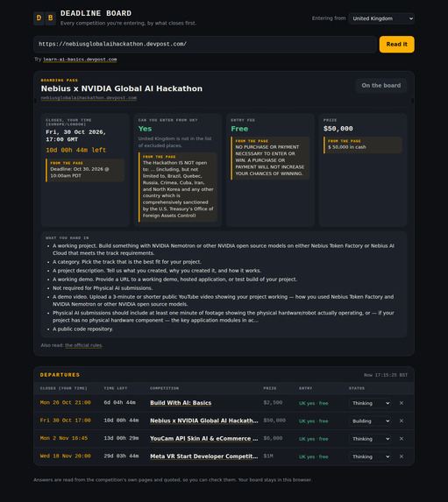Open status dropdown for YouCam API row
448x502 pixels.
[371, 439]
